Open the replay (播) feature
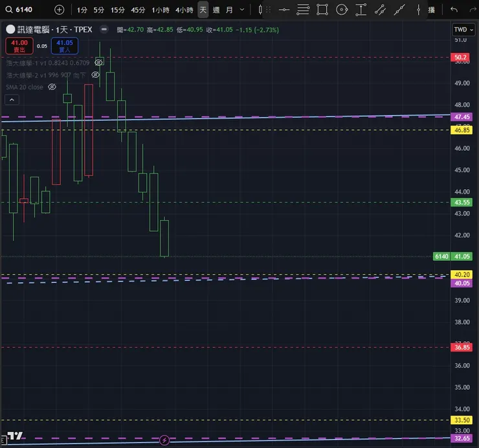Image resolution: width=479 pixels, height=448 pixels. coord(431,10)
